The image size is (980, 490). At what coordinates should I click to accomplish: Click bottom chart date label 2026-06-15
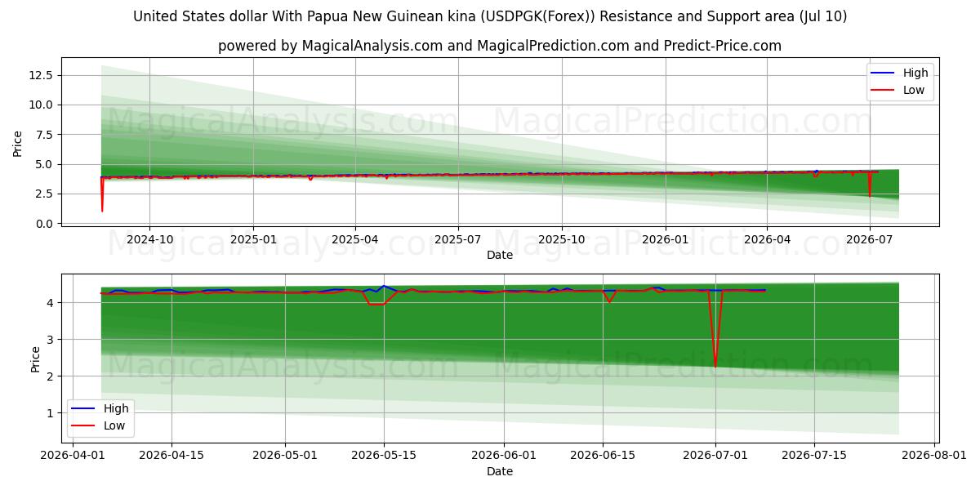pyautogui.click(x=603, y=456)
